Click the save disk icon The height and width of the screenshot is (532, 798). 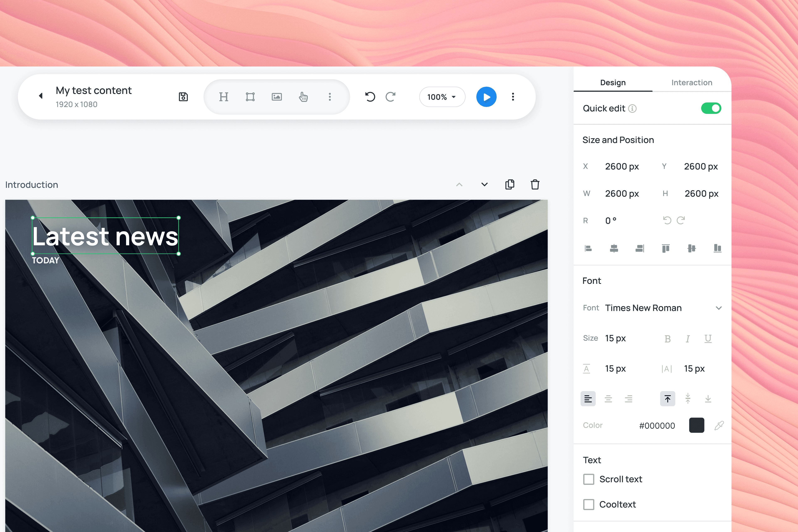(x=183, y=97)
